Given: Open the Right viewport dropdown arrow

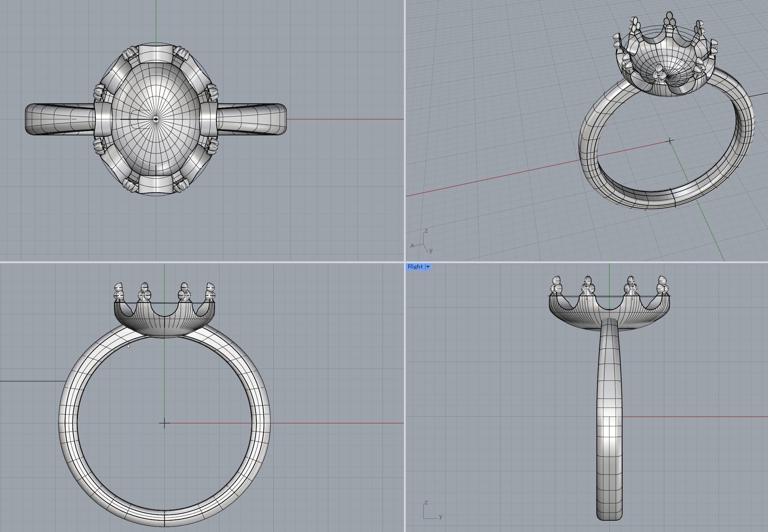Looking at the screenshot, I should pos(428,267).
